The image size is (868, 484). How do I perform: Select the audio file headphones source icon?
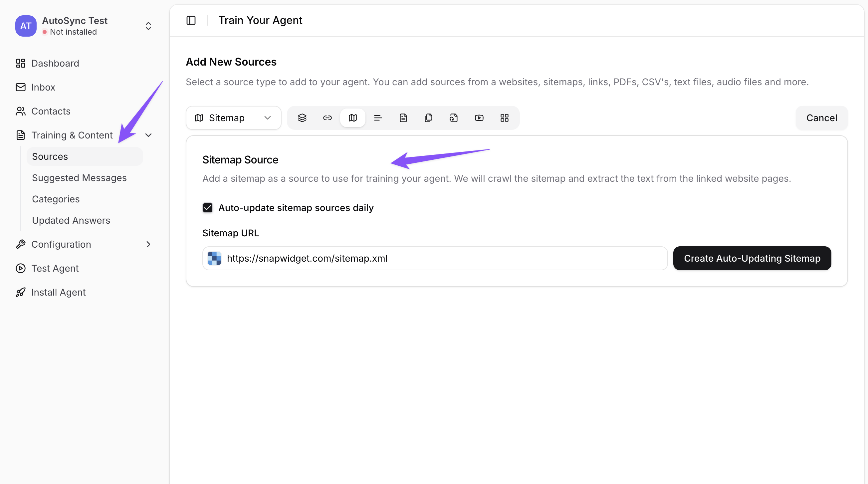454,118
